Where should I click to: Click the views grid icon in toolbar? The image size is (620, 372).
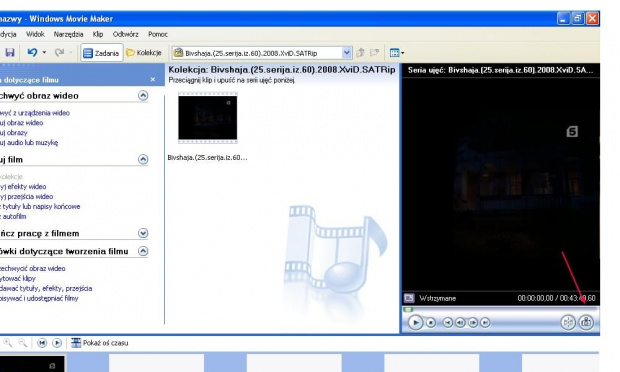coord(395,53)
